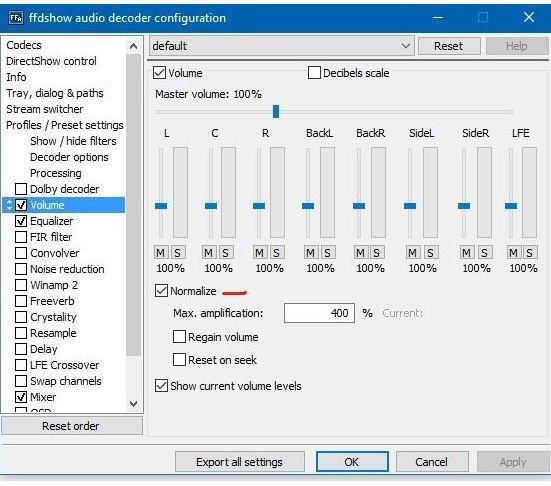Click the LFE channel volume slider handle

pyautogui.click(x=511, y=206)
